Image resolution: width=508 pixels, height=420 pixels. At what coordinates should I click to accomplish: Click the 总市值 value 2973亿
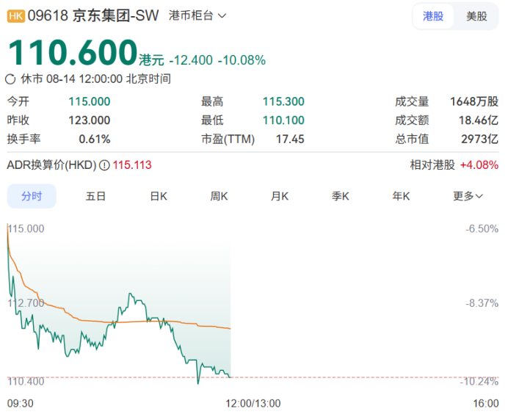(x=480, y=140)
